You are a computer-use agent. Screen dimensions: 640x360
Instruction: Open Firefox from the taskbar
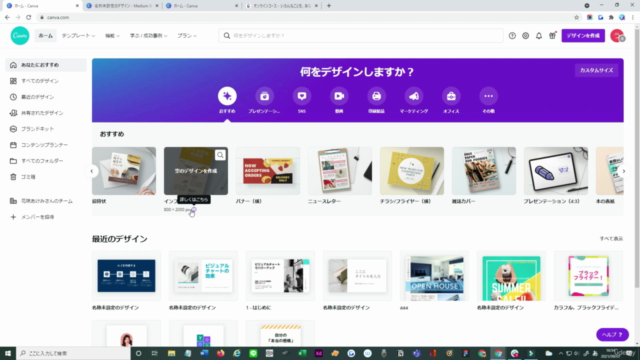click(x=220, y=353)
